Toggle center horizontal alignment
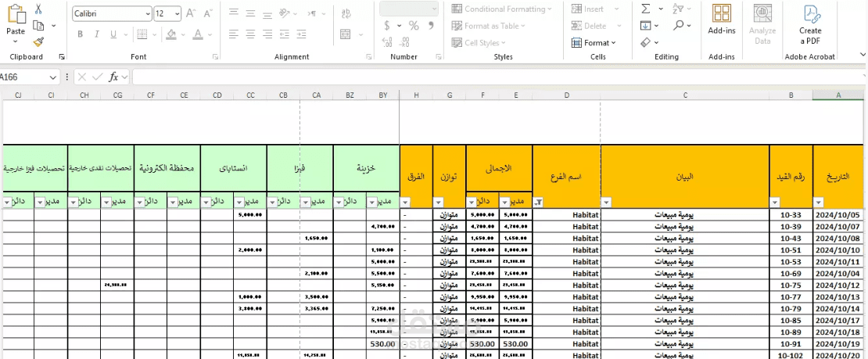The image size is (868, 359). tap(251, 34)
